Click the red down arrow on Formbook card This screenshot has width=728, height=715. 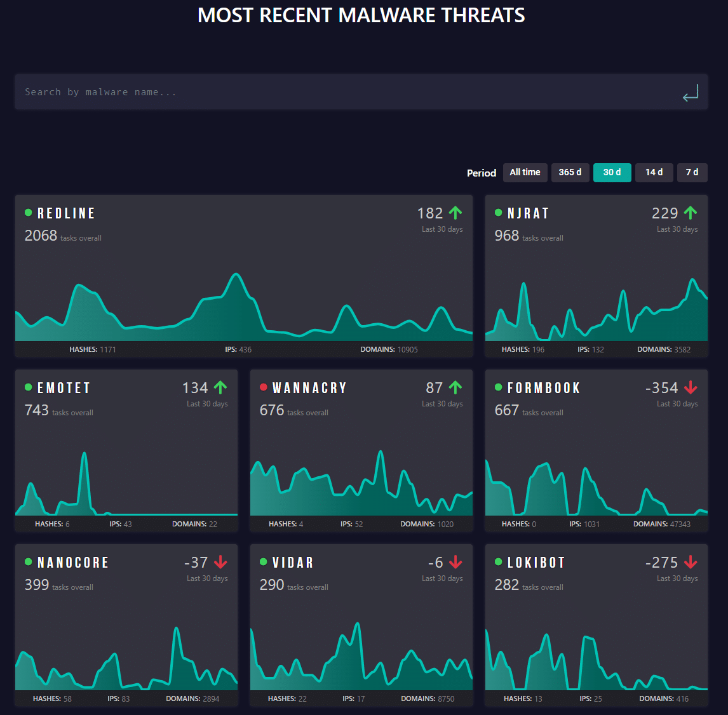pos(691,387)
